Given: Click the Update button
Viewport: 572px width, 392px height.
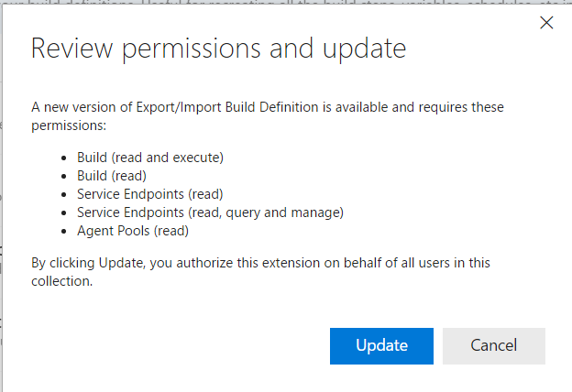Looking at the screenshot, I should coord(381,345).
